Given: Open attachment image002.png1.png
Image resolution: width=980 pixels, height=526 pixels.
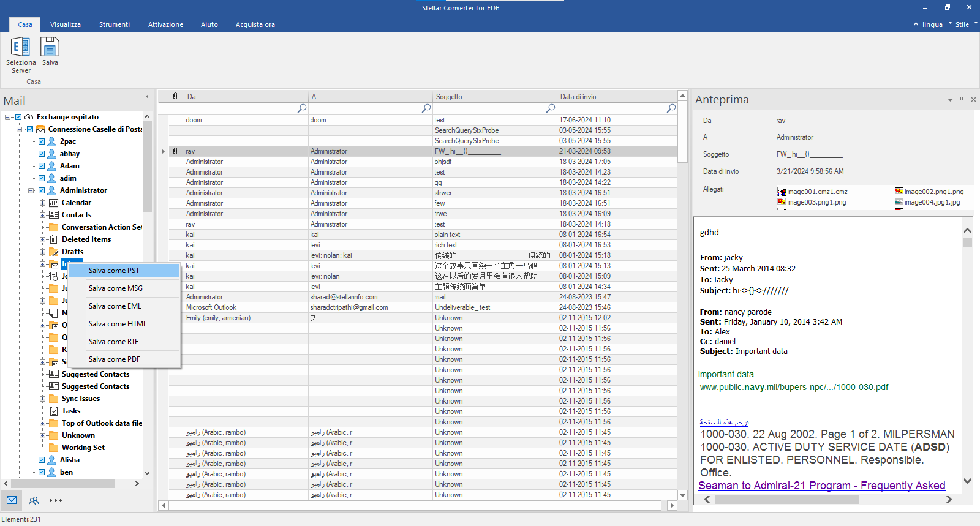Looking at the screenshot, I should pyautogui.click(x=929, y=192).
